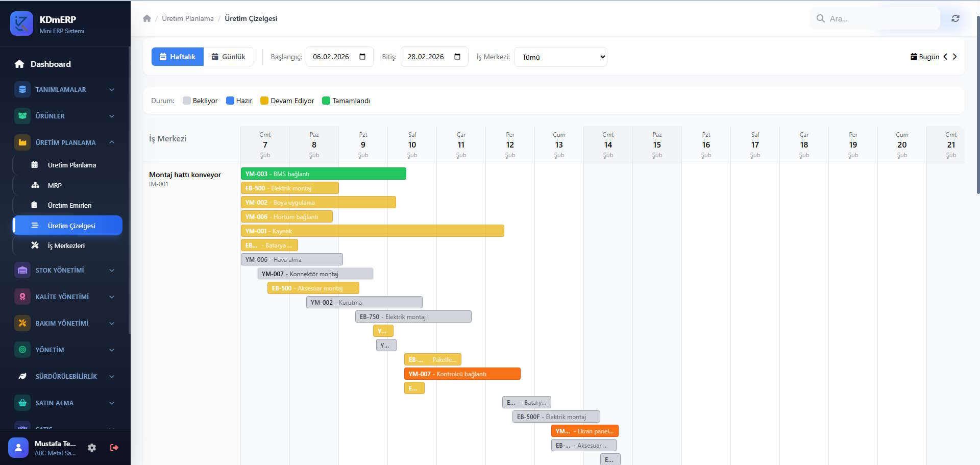Switch to Haftalık view
980x465 pixels.
[178, 57]
